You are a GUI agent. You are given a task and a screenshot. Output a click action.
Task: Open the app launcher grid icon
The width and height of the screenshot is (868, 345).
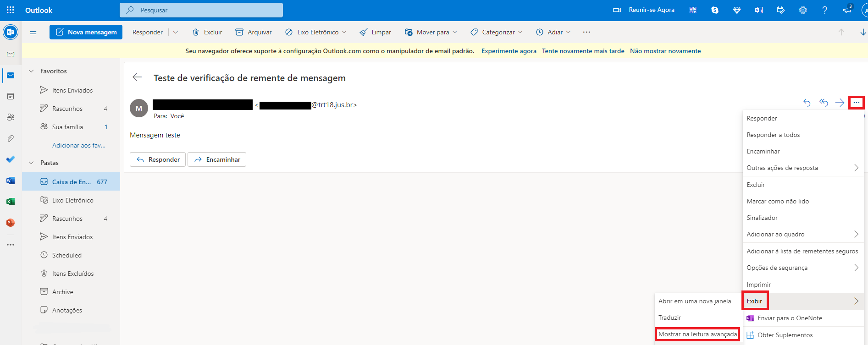pyautogui.click(x=11, y=10)
